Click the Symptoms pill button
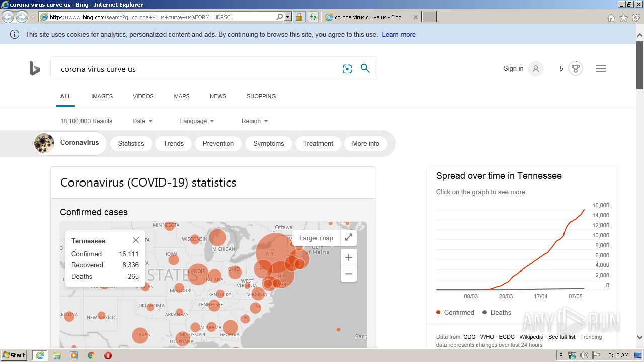 (x=269, y=143)
